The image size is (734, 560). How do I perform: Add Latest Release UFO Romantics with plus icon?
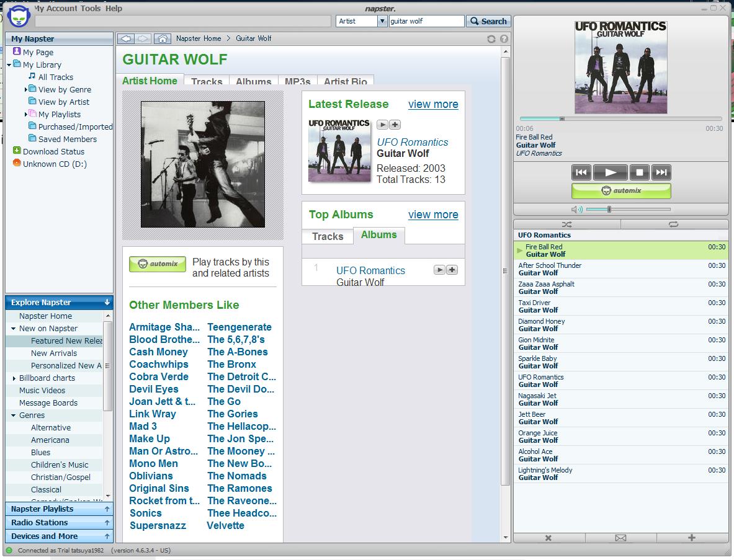click(x=395, y=125)
